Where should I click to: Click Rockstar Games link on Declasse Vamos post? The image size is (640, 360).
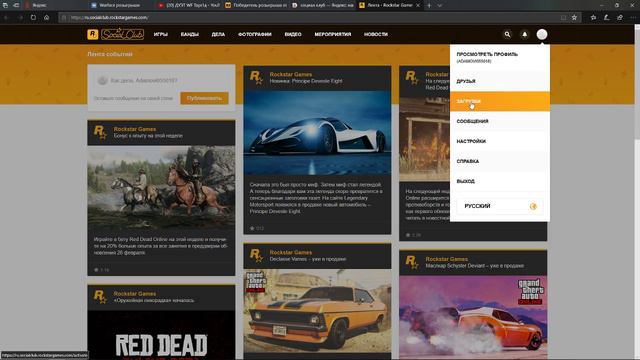click(x=291, y=252)
